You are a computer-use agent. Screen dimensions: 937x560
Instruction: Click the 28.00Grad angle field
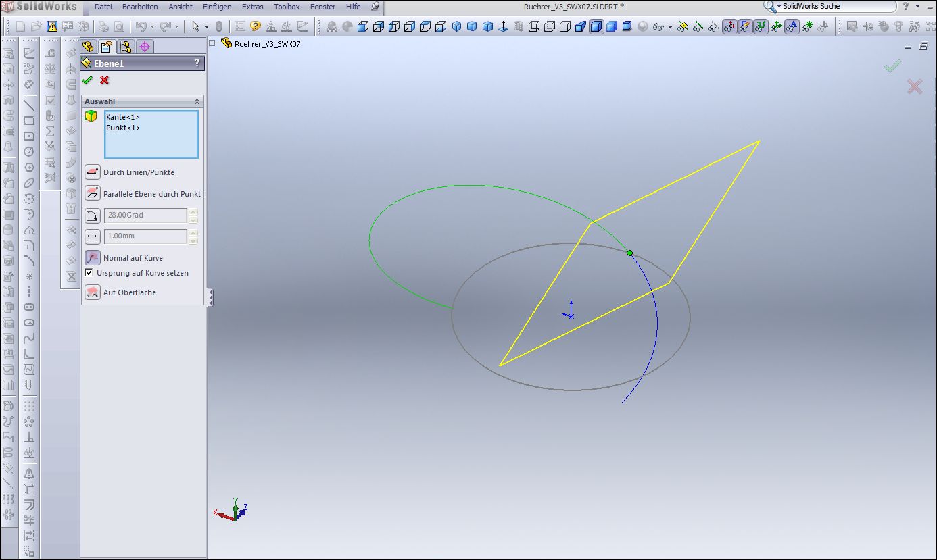(145, 215)
